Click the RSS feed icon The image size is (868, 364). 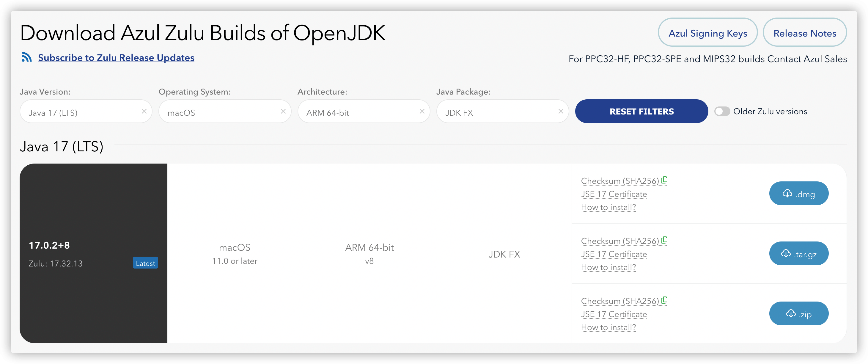pyautogui.click(x=27, y=57)
